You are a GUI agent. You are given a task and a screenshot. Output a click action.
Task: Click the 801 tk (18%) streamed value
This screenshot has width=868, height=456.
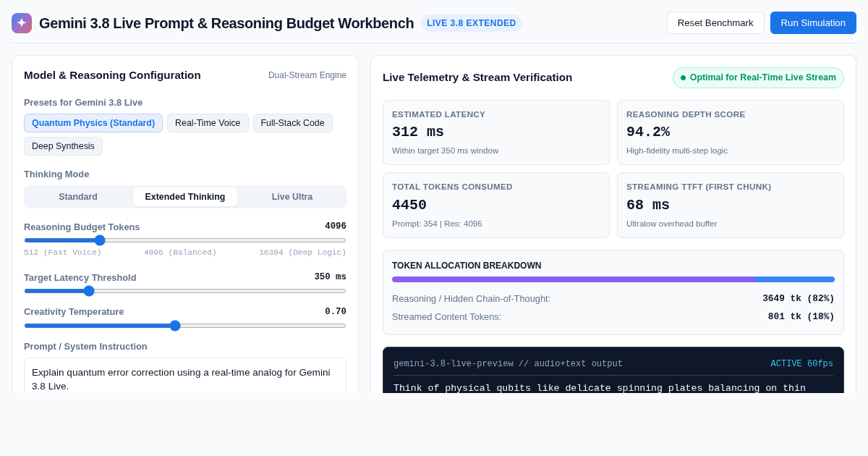point(801,317)
